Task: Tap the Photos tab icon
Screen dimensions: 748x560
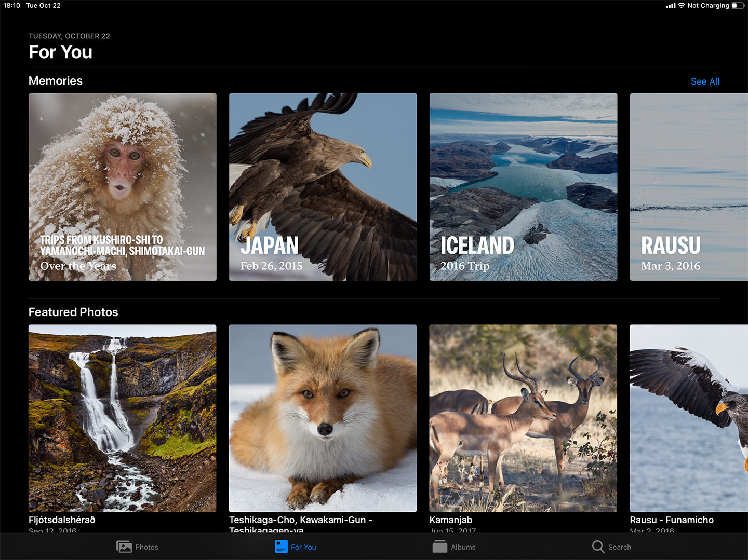Action: [124, 547]
